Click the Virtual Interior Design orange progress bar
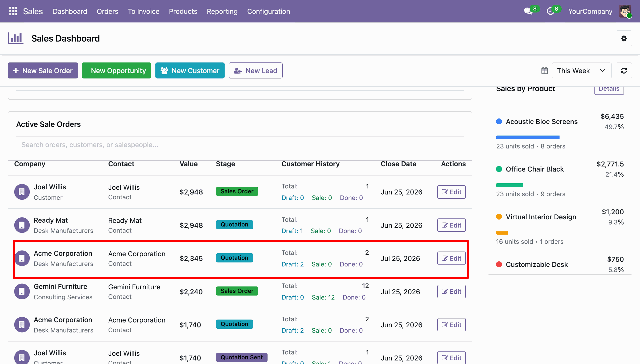 point(502,233)
